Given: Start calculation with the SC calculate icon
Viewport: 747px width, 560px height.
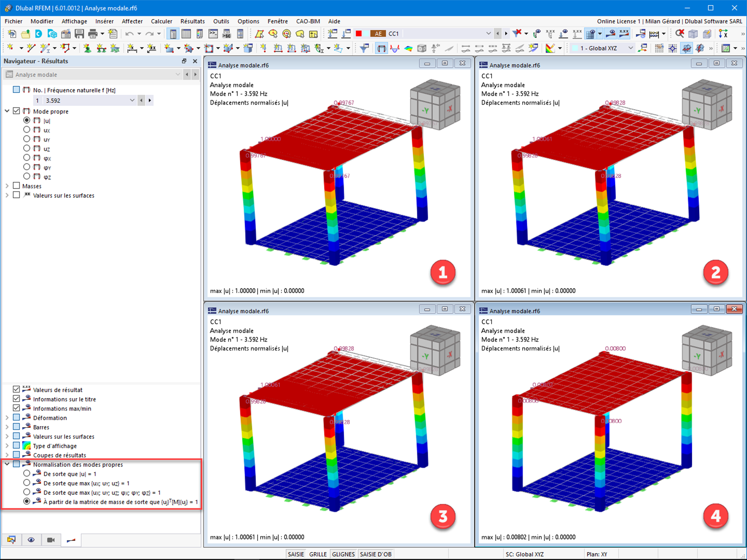Looking at the screenshot, I should [x=227, y=35].
